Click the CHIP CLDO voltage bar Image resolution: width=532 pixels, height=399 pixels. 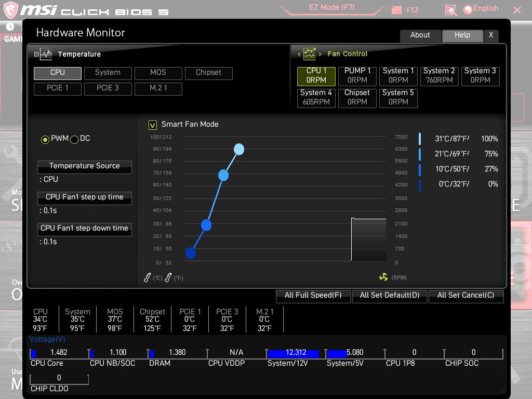[x=59, y=379]
